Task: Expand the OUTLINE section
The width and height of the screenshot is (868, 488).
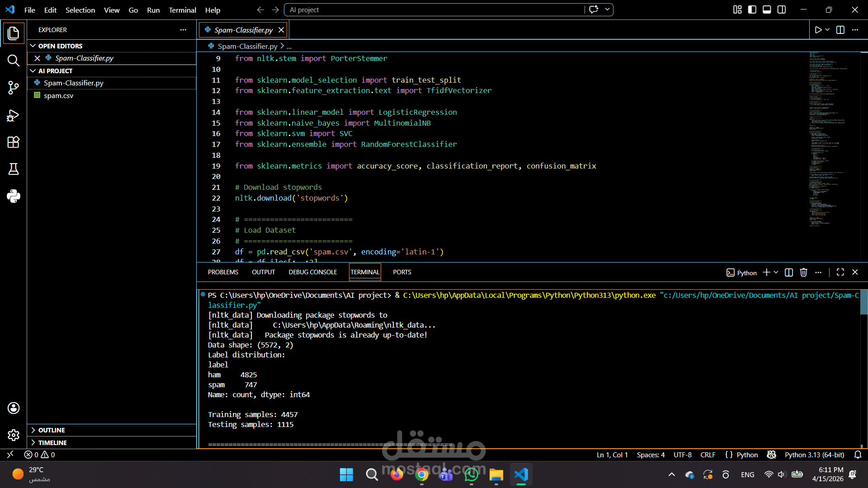Action: click(52, 430)
